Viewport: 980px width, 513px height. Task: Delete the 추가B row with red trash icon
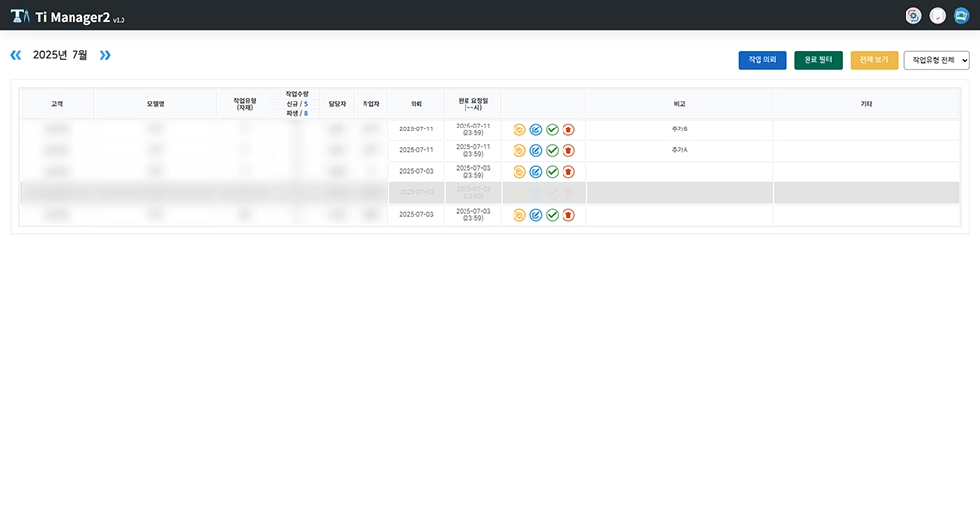[x=568, y=129]
